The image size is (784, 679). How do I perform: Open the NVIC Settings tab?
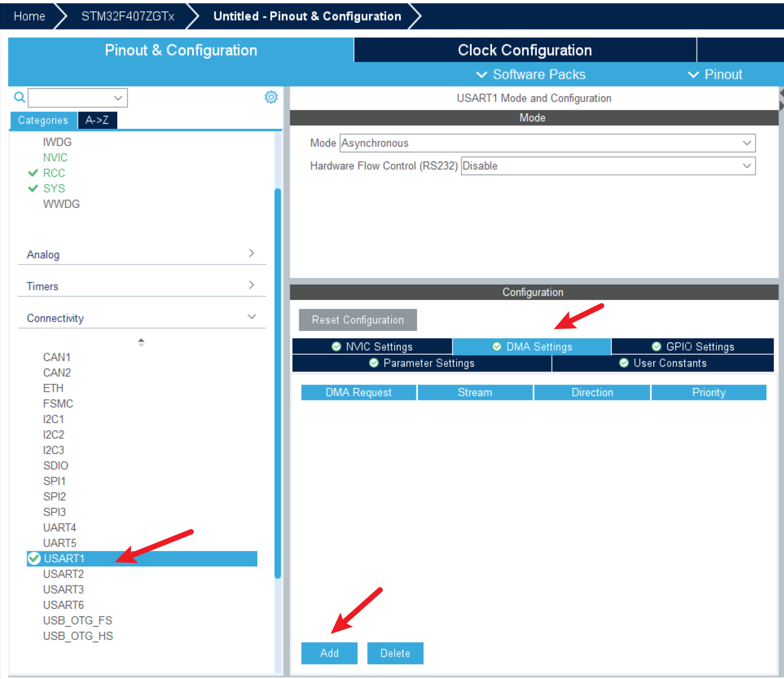[x=372, y=347]
